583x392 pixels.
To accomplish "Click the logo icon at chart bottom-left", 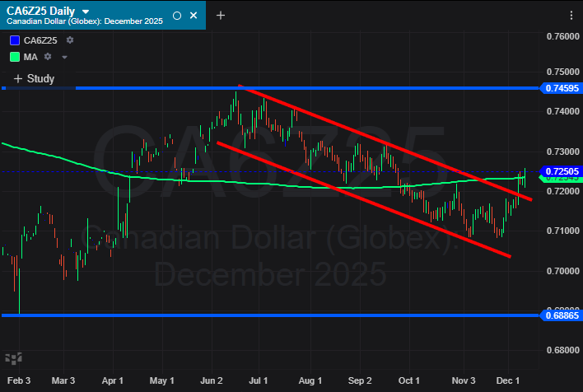I will (13, 358).
